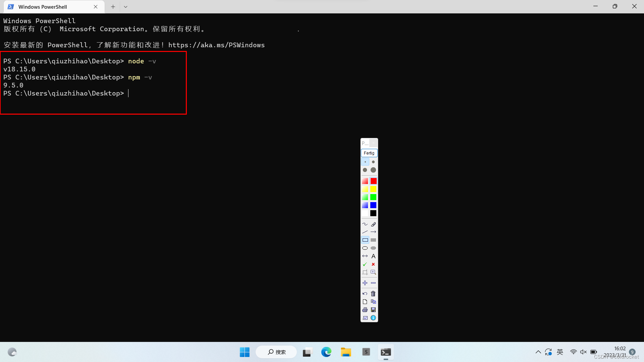
Task: Open the print icon
Action: (365, 310)
